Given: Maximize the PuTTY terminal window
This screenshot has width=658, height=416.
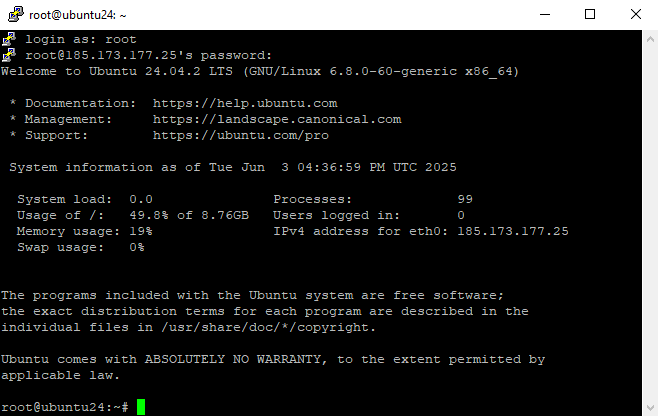Looking at the screenshot, I should pyautogui.click(x=590, y=14).
